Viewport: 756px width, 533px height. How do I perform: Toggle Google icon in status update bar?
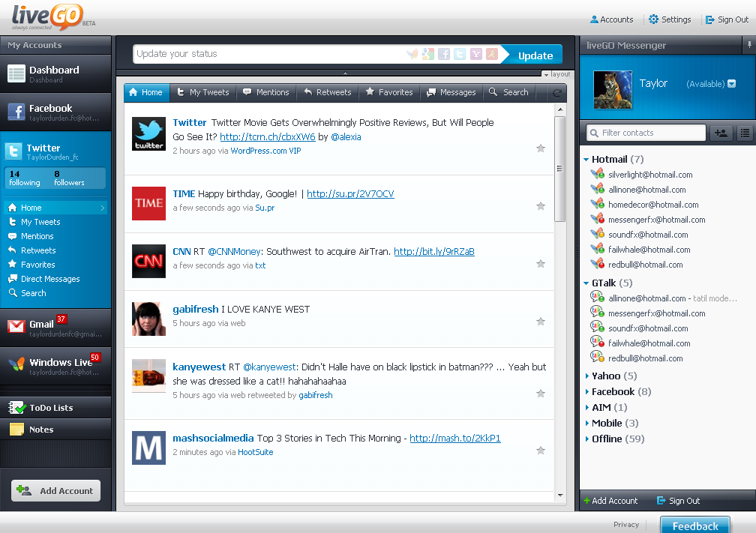click(428, 54)
